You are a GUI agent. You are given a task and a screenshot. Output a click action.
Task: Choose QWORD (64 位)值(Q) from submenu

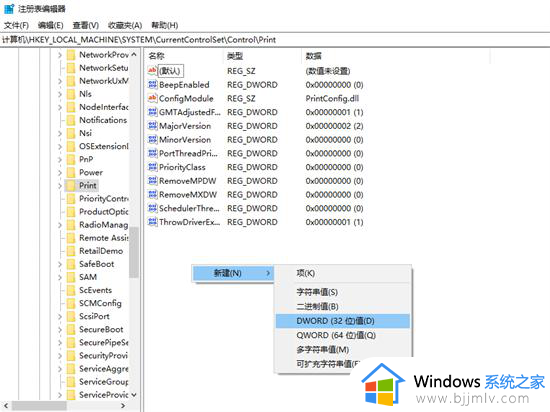click(x=343, y=335)
